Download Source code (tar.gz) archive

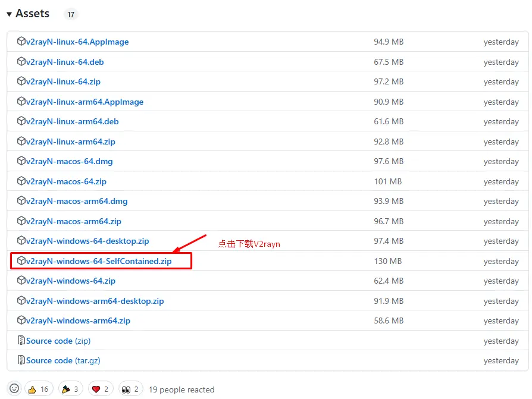[58, 360]
